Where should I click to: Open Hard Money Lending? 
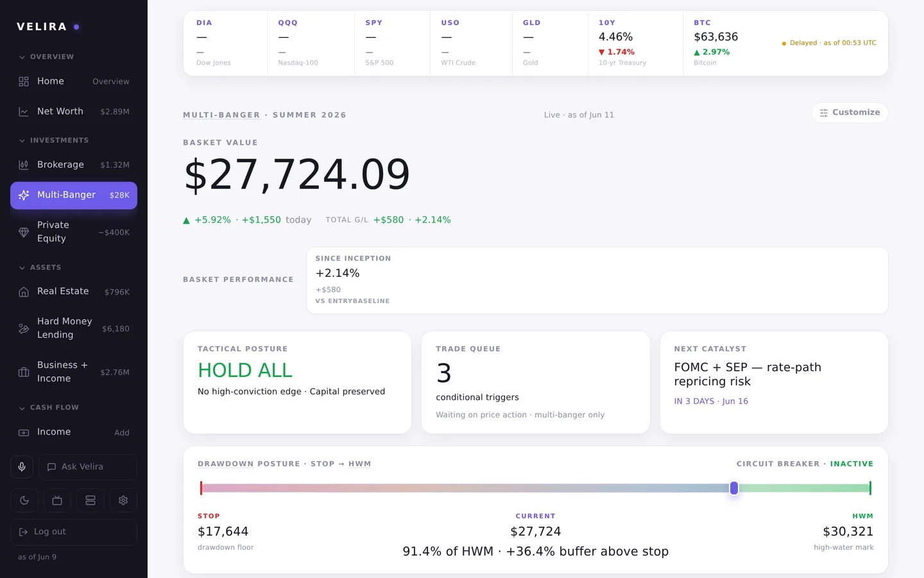[x=74, y=328]
